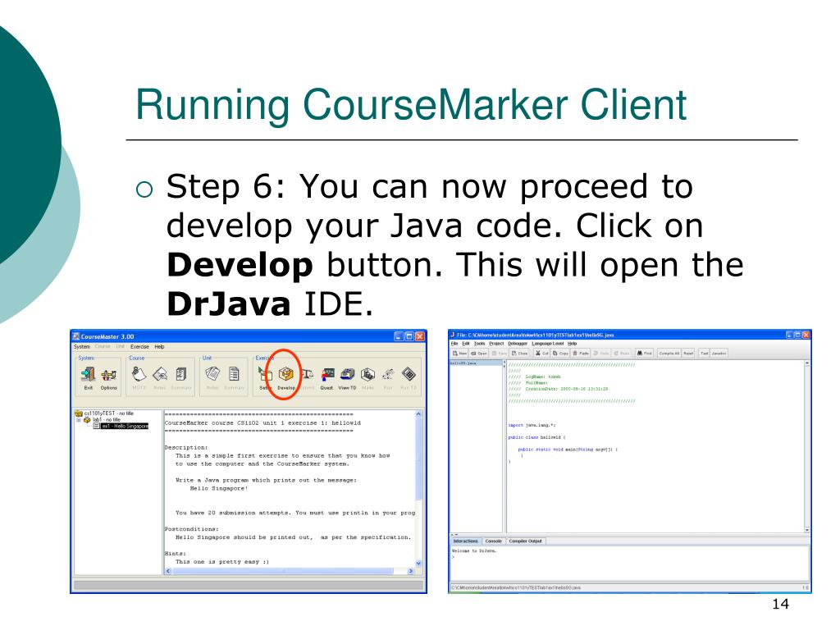Switch to Interactions tab in DrJava
Image resolution: width=840 pixels, height=630 pixels.
(x=466, y=541)
